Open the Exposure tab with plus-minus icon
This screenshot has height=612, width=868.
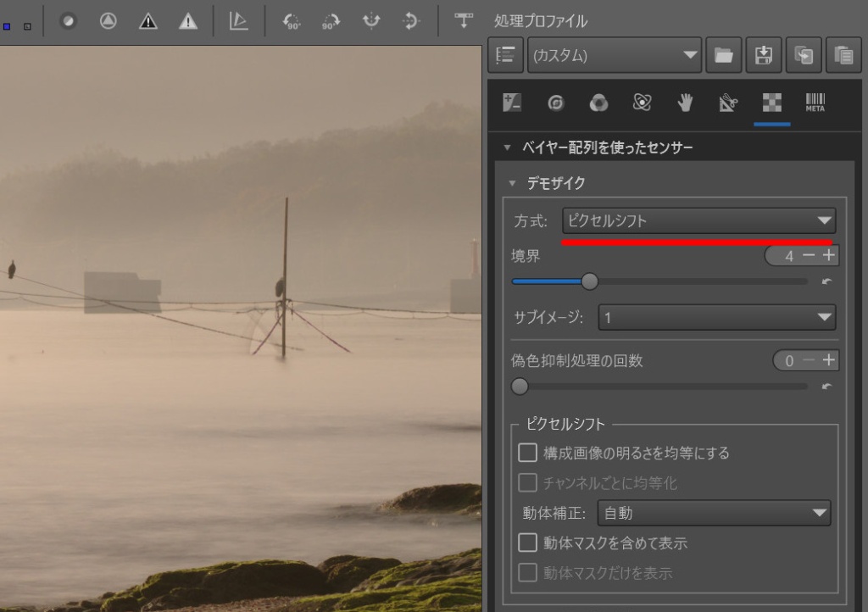pyautogui.click(x=512, y=103)
